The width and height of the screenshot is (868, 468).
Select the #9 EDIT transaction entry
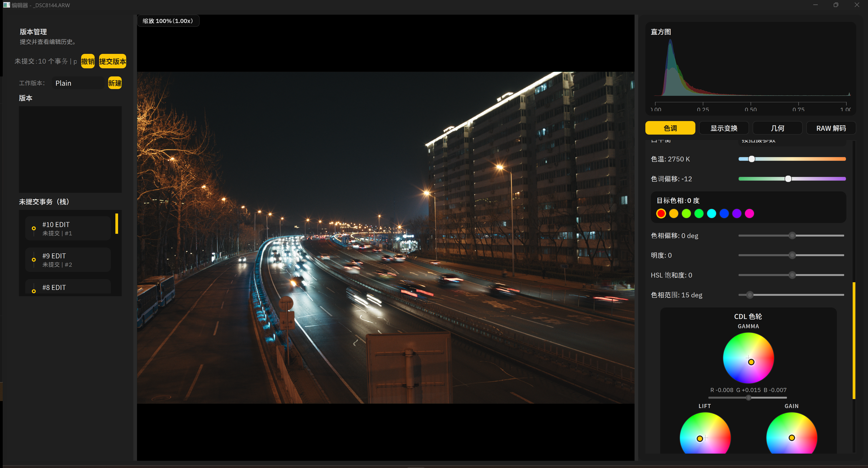[68, 260]
